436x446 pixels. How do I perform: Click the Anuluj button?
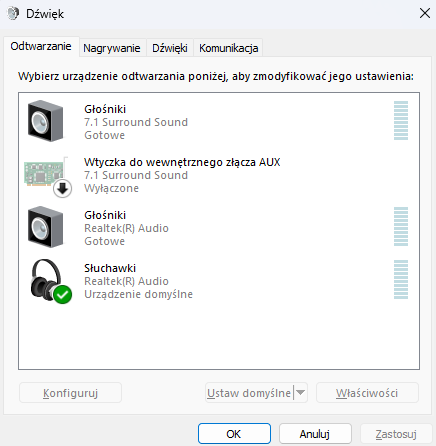[x=315, y=434]
